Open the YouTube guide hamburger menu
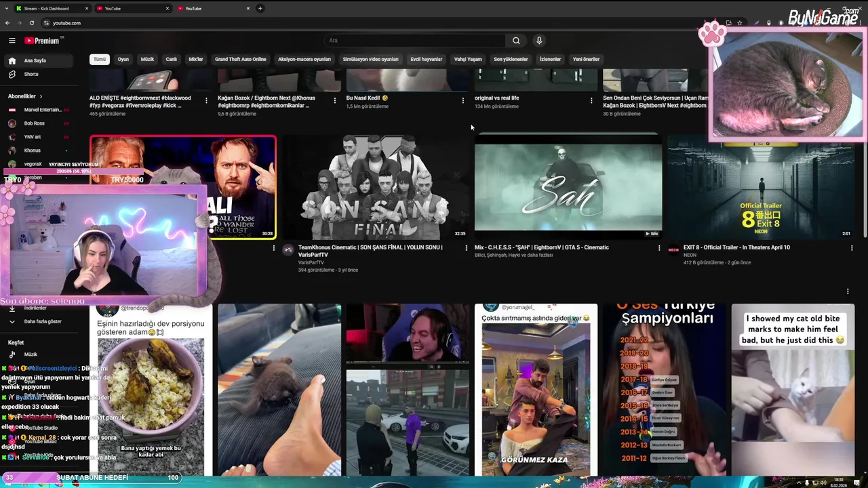Screen dimensions: 868x488 tap(12, 41)
